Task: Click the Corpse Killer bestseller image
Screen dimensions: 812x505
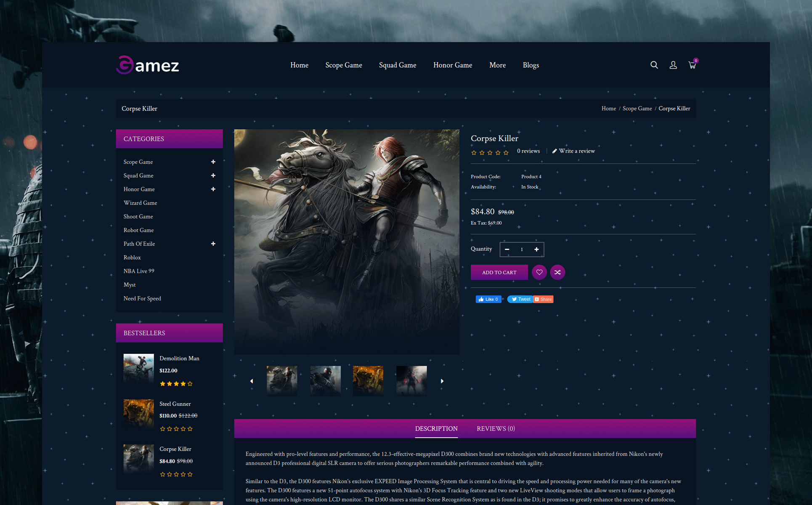Action: (138, 459)
